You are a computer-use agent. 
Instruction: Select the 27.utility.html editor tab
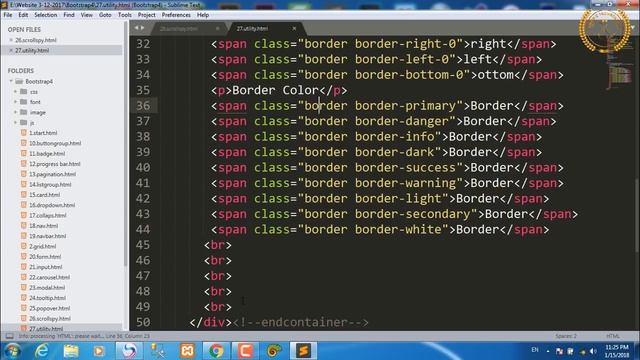(253, 29)
